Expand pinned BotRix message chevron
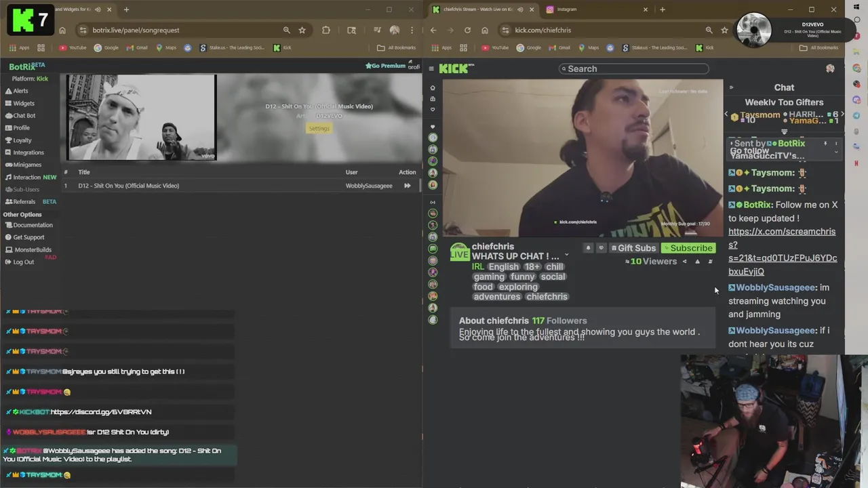 click(835, 152)
